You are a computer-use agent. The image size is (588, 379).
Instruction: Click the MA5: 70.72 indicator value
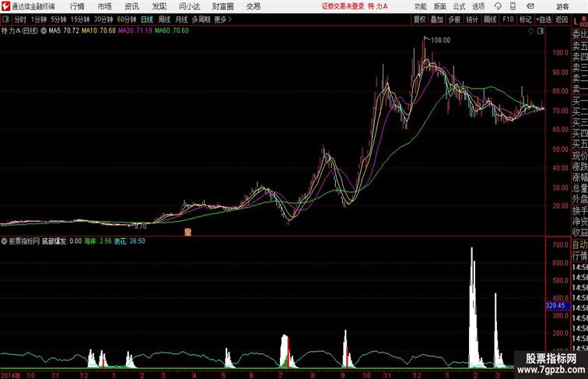click(64, 31)
